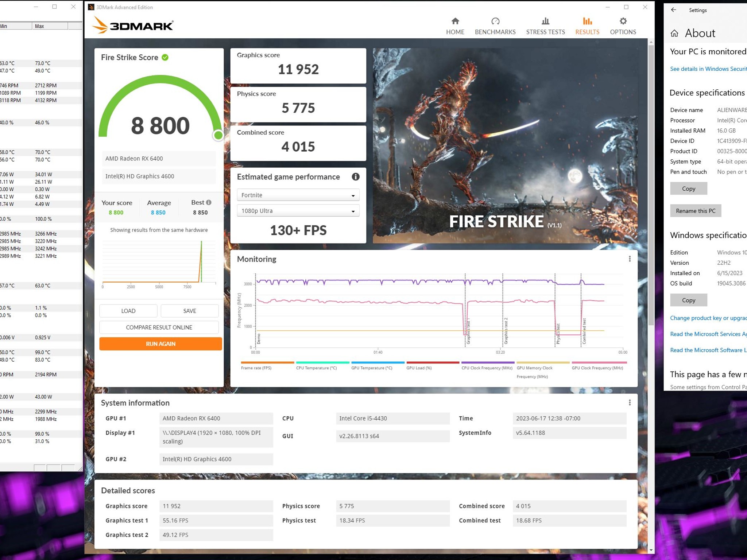Click Read the Microsoft Software License link
This screenshot has height=560, width=747.
(708, 350)
